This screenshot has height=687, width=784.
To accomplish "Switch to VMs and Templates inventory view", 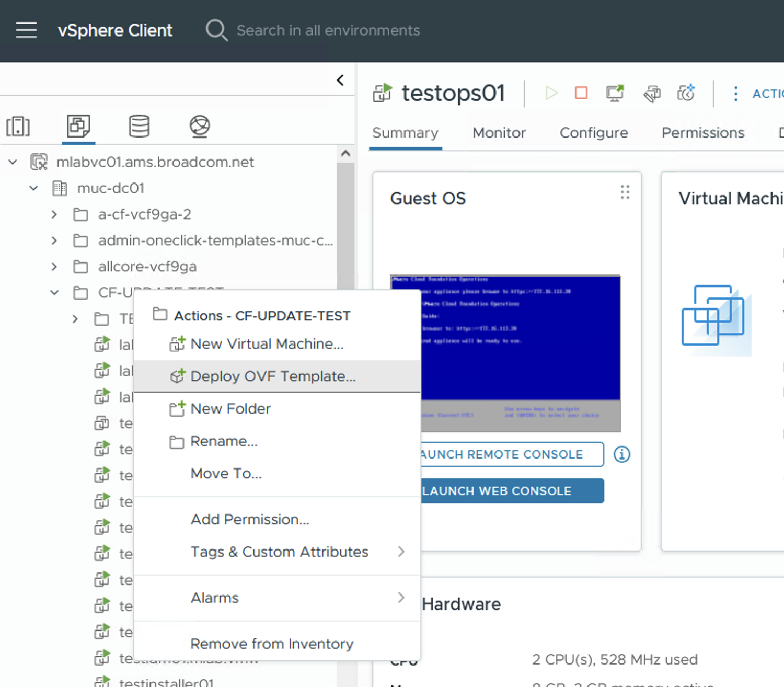I will (x=78, y=126).
